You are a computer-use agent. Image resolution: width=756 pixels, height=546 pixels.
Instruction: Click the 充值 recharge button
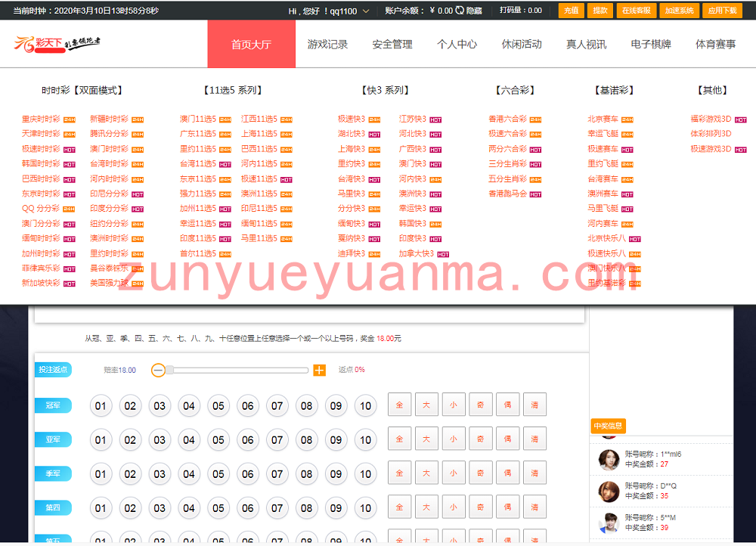click(571, 10)
